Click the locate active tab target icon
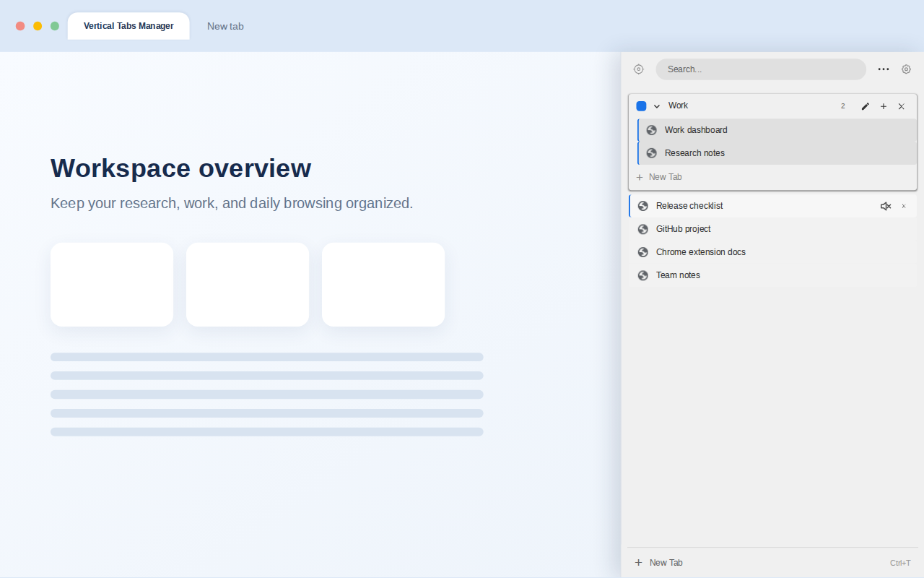Image resolution: width=924 pixels, height=578 pixels. click(638, 69)
